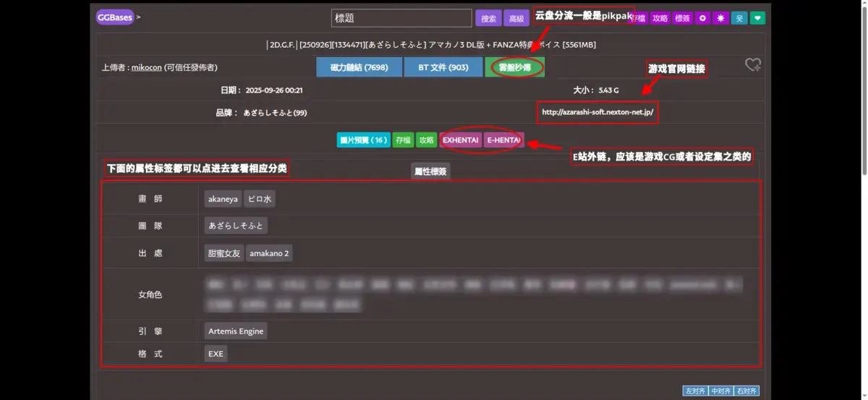Open the akaneya artist tag

[x=223, y=199]
